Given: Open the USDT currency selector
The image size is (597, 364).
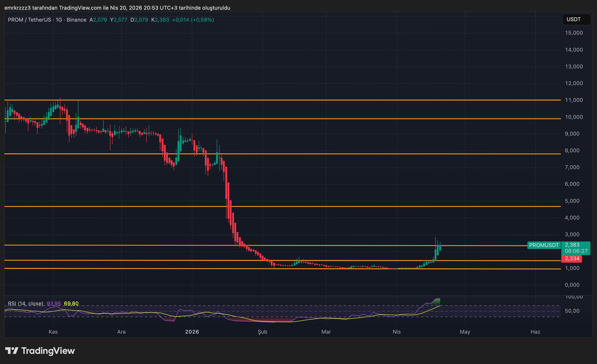Looking at the screenshot, I should (x=576, y=20).
